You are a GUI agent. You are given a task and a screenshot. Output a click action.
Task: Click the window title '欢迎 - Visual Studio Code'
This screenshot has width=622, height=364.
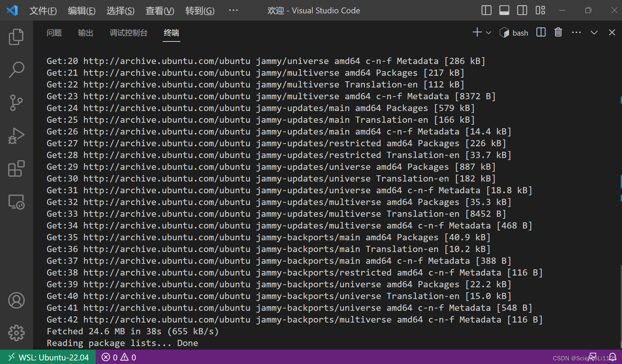coord(314,11)
